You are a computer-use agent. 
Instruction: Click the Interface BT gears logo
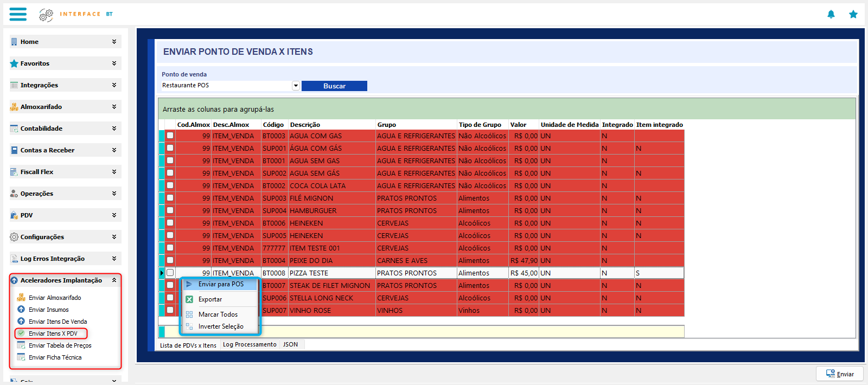point(46,15)
